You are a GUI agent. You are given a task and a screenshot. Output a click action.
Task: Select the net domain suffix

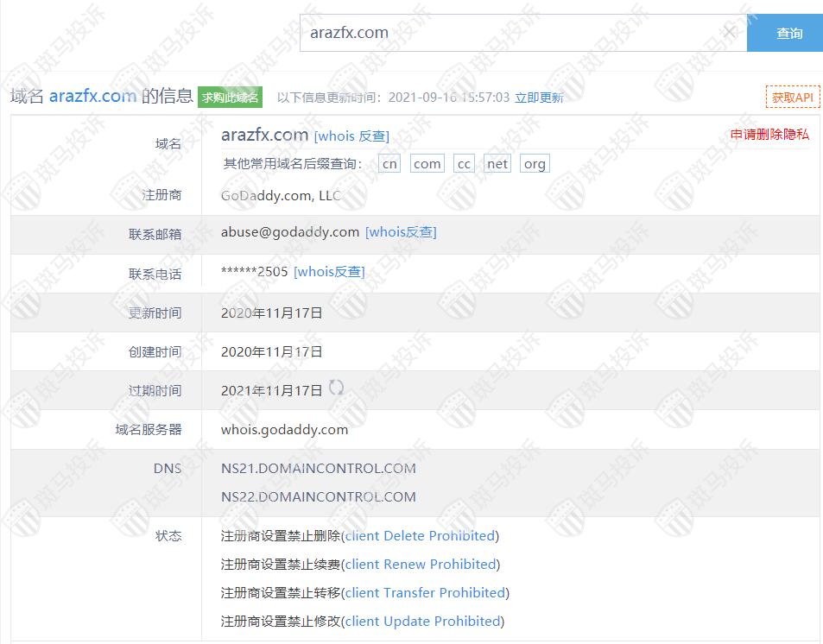[497, 164]
